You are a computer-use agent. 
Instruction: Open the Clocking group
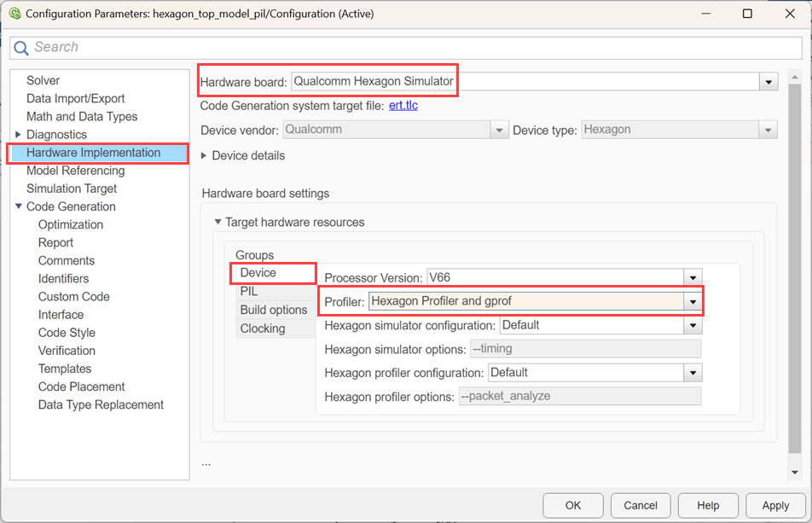[x=263, y=328]
